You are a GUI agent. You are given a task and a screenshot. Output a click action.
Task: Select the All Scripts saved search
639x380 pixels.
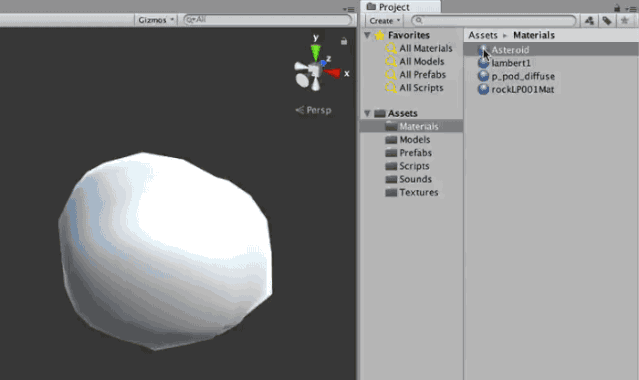click(421, 88)
